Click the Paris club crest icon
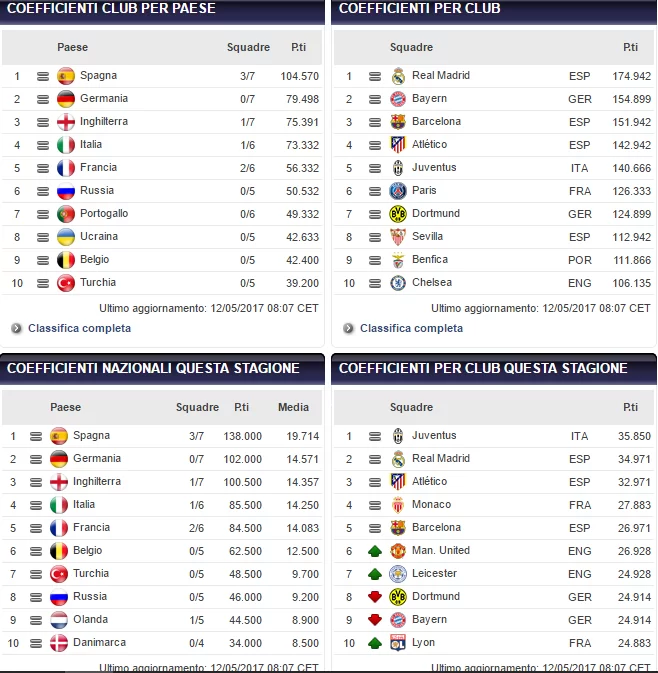 (398, 191)
